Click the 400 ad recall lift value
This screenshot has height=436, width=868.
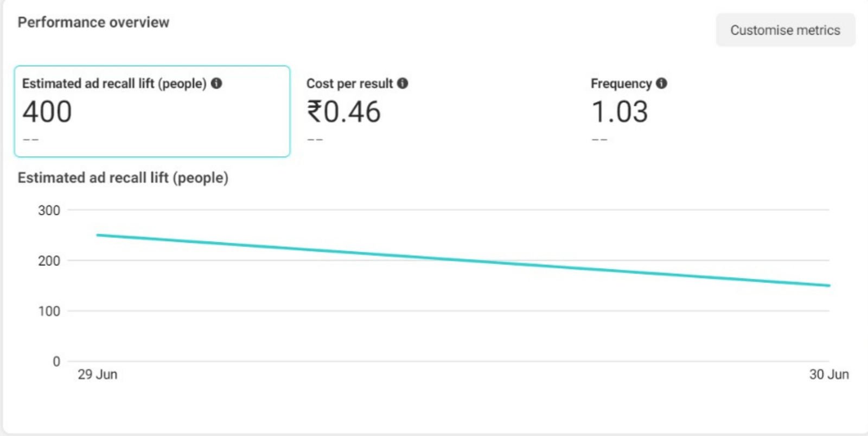tap(47, 112)
